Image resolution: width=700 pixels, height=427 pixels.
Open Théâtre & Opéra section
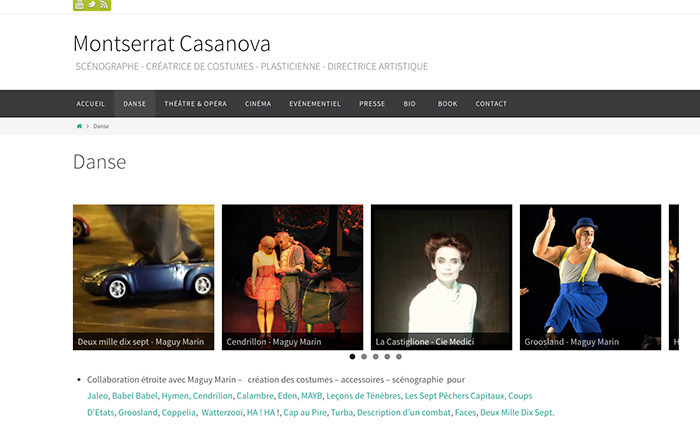point(196,104)
